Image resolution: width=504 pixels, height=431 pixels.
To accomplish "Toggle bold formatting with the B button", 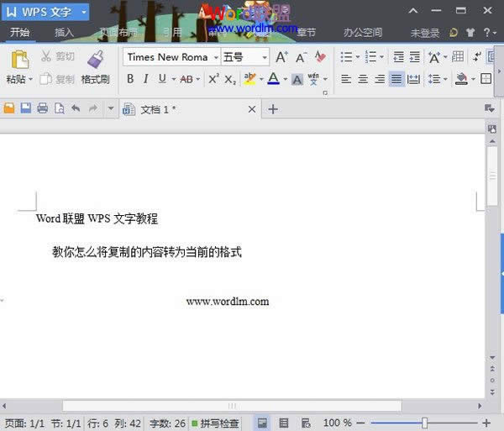I will 130,79.
